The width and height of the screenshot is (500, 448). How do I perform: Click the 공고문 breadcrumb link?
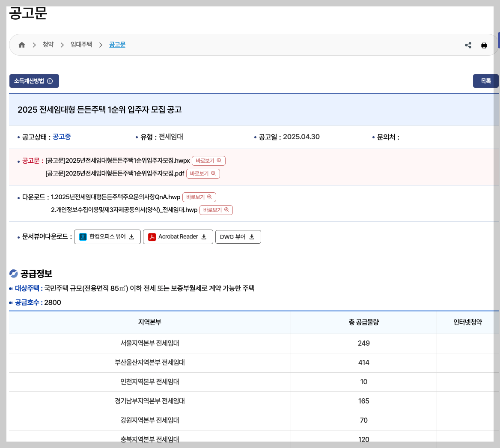coord(117,44)
